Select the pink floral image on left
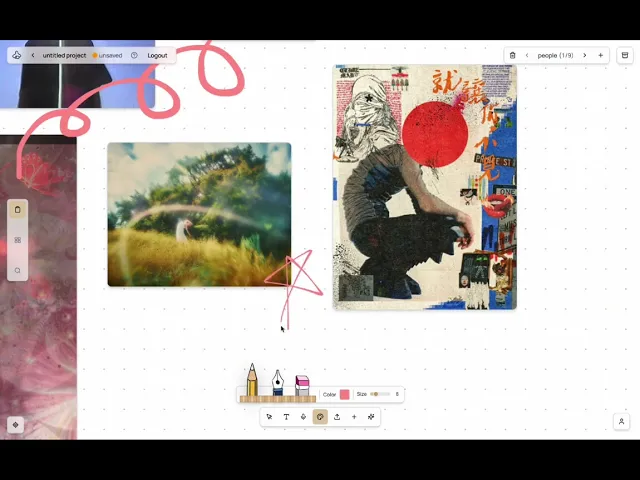The image size is (640, 480). pos(38,288)
